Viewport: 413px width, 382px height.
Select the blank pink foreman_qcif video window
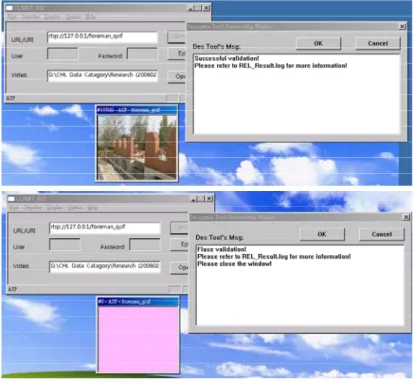pos(138,339)
